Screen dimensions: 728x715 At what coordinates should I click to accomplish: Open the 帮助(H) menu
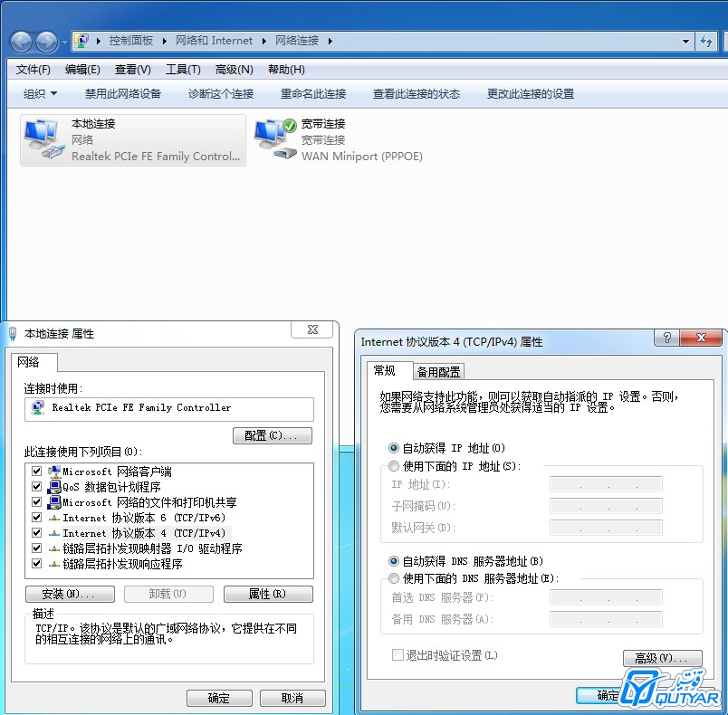(286, 70)
